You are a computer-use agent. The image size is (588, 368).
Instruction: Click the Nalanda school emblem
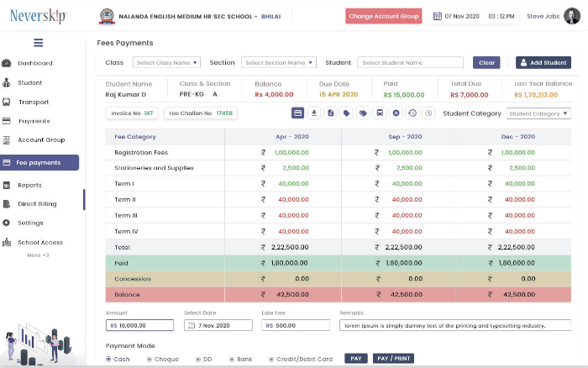point(107,17)
